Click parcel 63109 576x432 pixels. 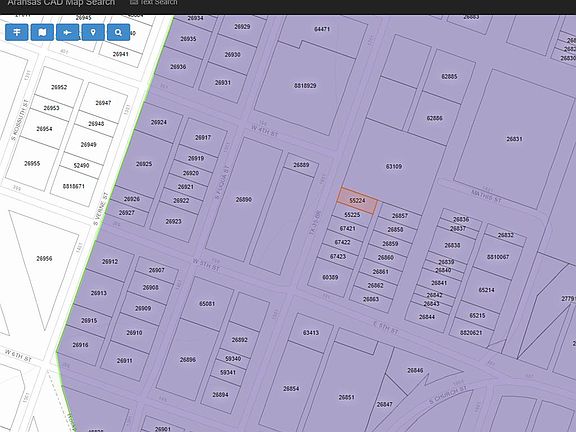pyautogui.click(x=394, y=166)
